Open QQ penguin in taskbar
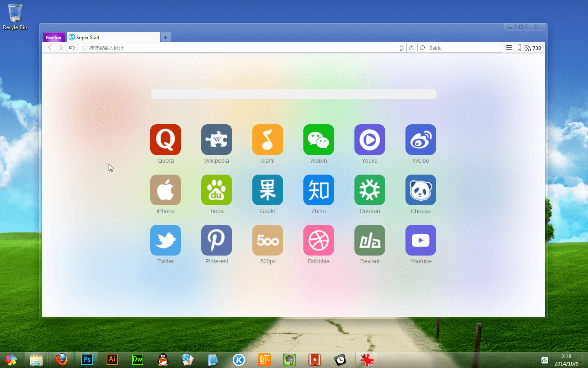This screenshot has height=368, width=588. pos(163,360)
